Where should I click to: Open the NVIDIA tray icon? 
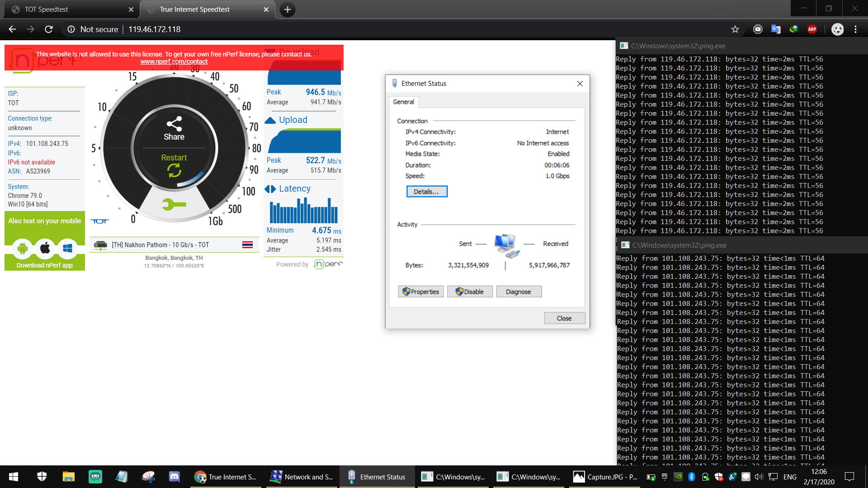pos(678,477)
